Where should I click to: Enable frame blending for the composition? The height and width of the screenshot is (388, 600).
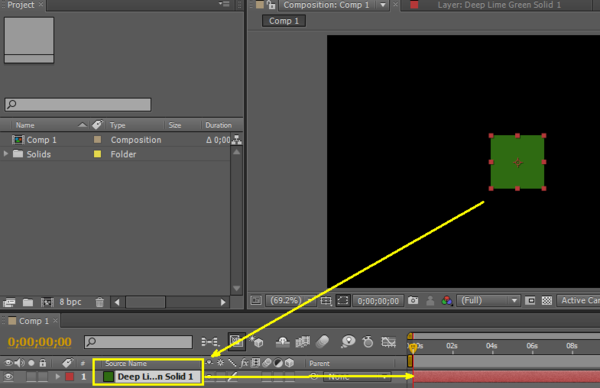[302, 342]
